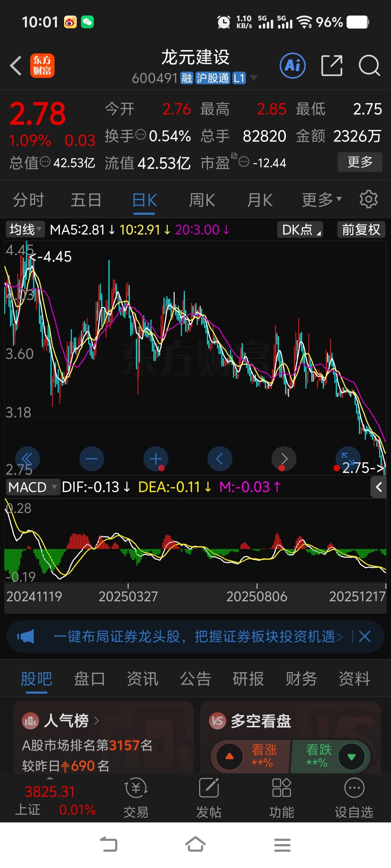The width and height of the screenshot is (391, 868).
Task: Tap MA5:2.81 moving average value
Action: tap(77, 230)
